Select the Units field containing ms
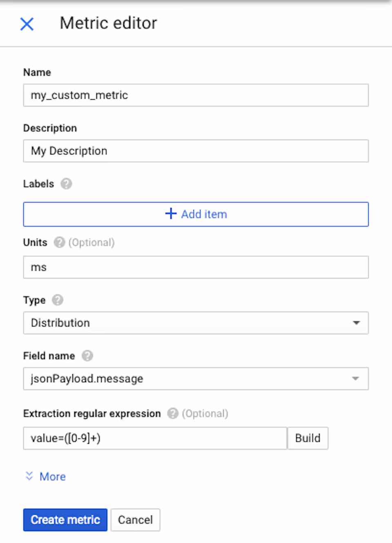 196,267
